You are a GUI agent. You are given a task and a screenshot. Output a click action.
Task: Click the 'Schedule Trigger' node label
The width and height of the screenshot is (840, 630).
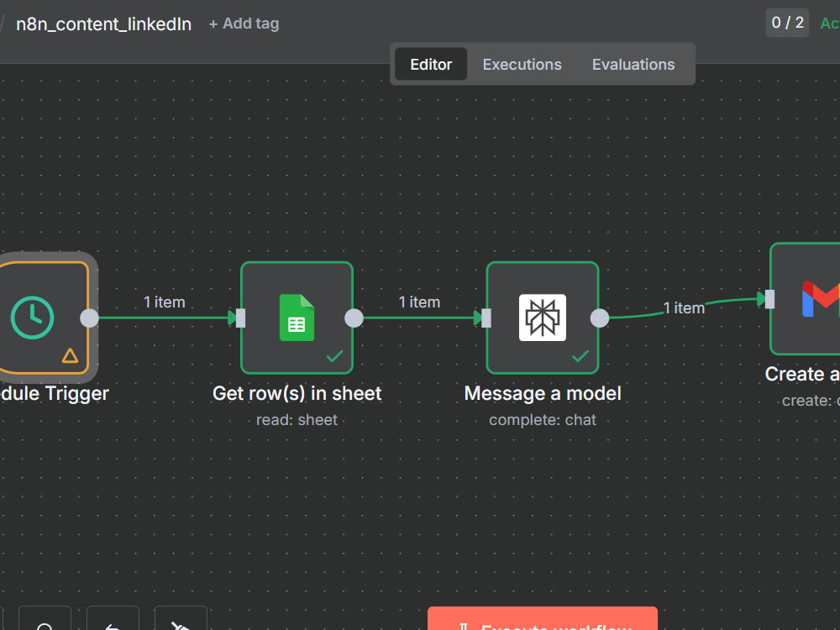54,393
